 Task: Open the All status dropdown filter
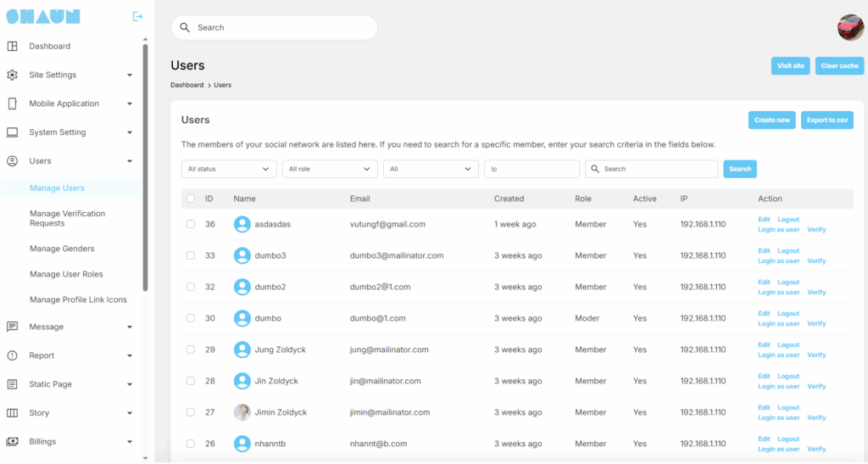click(x=229, y=169)
